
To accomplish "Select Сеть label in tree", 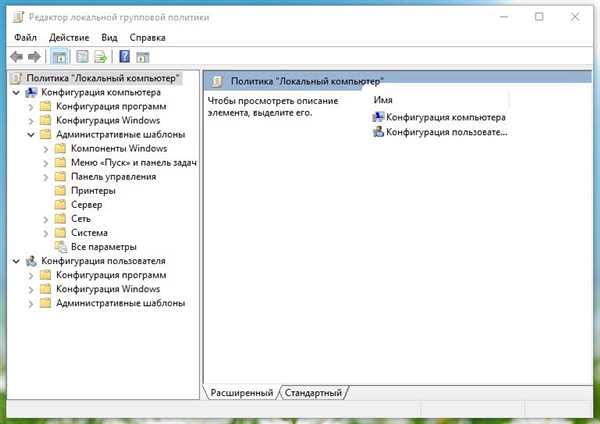I will 81,219.
